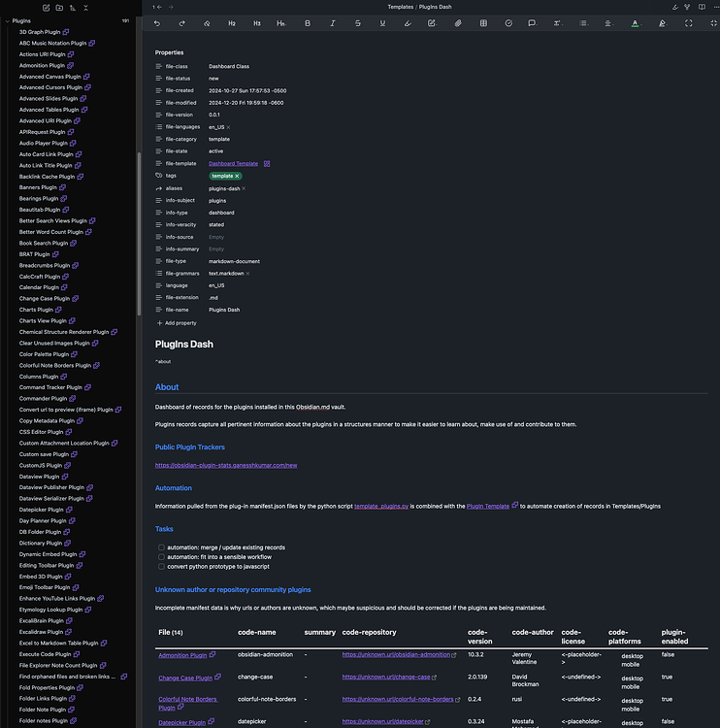The height and width of the screenshot is (728, 720).
Task: Open the edit-note toolbar dropdown
Action: [x=432, y=23]
